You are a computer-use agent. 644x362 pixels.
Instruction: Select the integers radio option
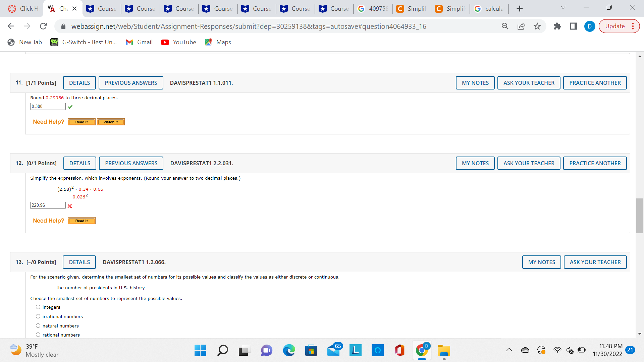click(38, 307)
